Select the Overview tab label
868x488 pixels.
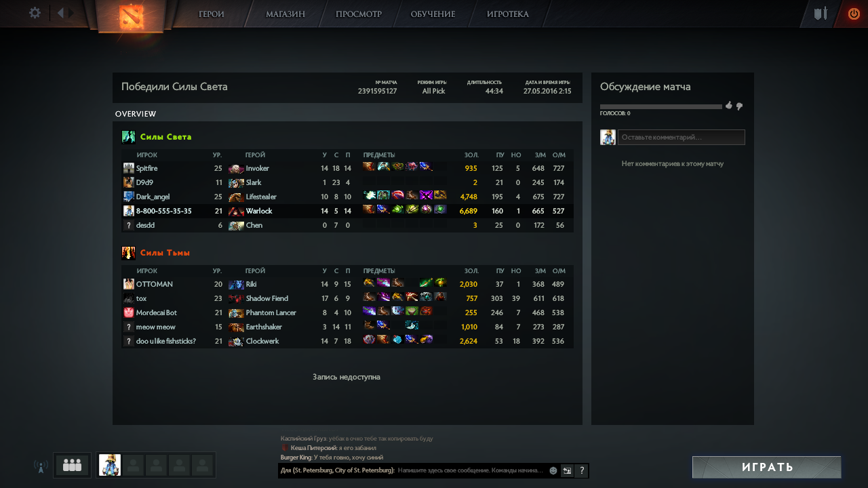point(136,114)
